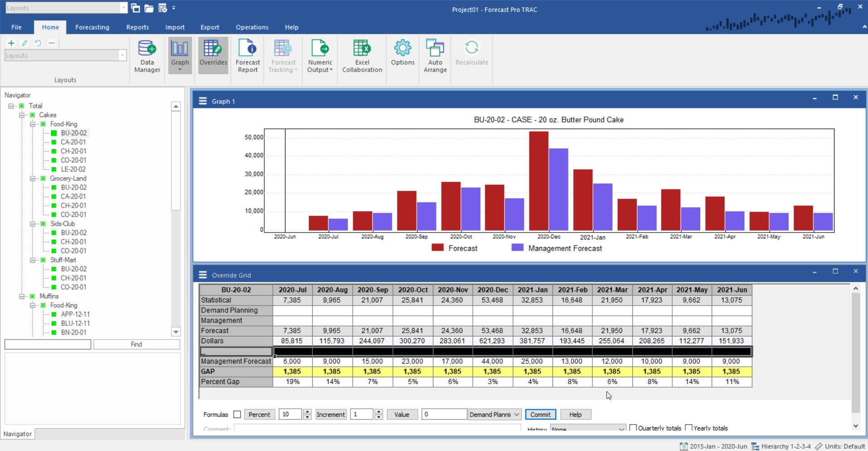Launch Excel Collaboration
This screenshot has height=451, width=868.
click(362, 56)
